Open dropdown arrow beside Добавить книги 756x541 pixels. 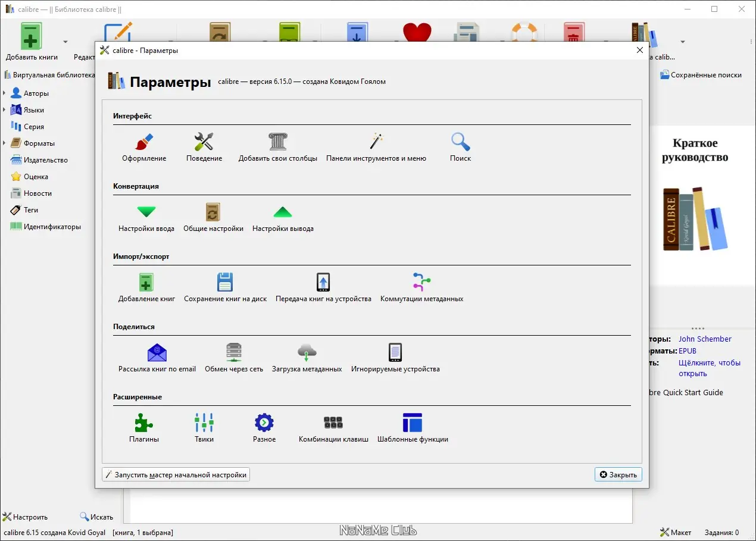65,42
